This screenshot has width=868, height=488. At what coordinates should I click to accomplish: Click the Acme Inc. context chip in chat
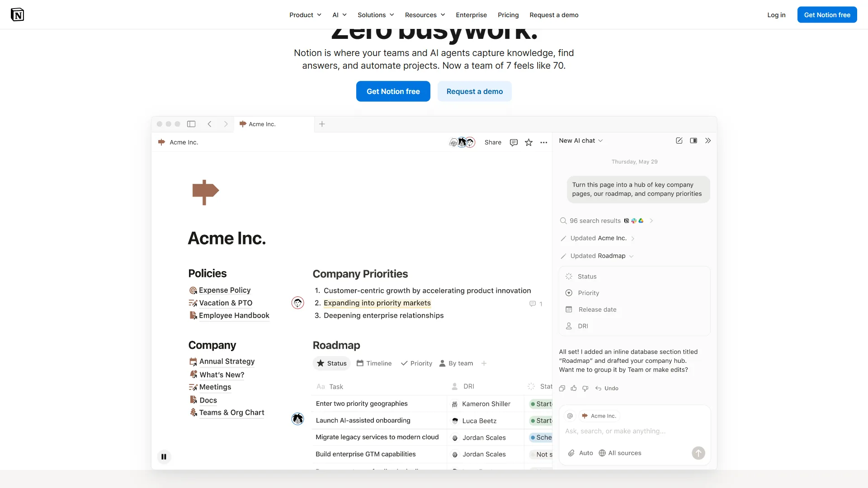599,416
